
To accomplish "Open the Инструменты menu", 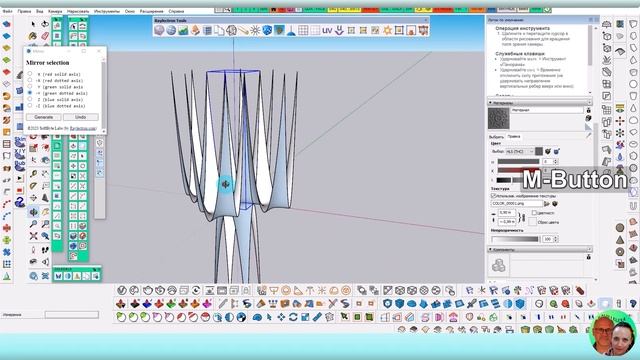I will [107, 11].
